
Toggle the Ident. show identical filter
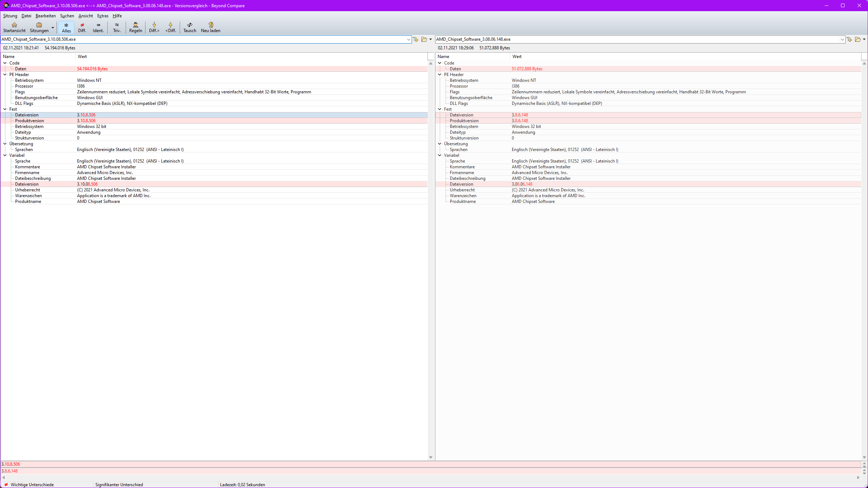pos(98,27)
